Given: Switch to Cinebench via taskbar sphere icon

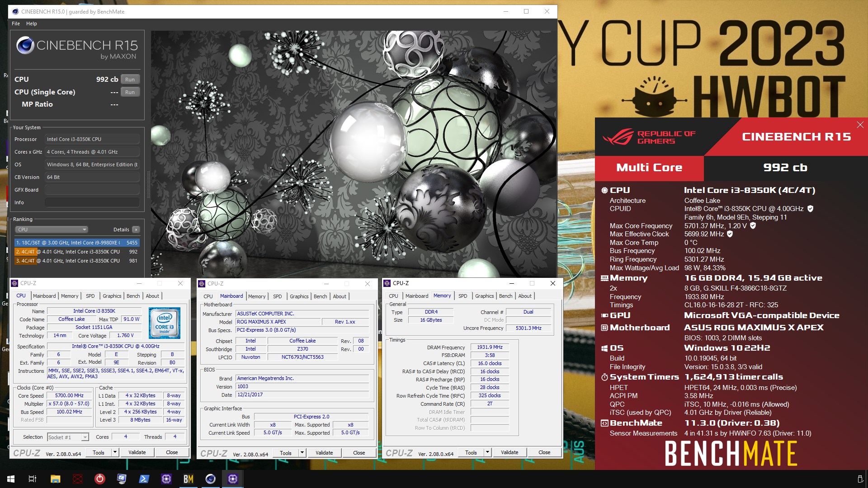Looking at the screenshot, I should pos(211,479).
